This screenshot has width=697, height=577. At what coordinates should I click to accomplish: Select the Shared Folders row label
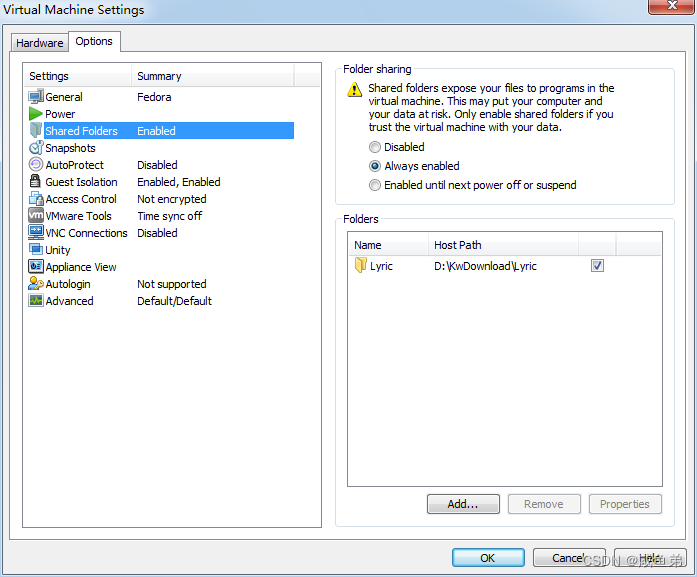pos(81,131)
